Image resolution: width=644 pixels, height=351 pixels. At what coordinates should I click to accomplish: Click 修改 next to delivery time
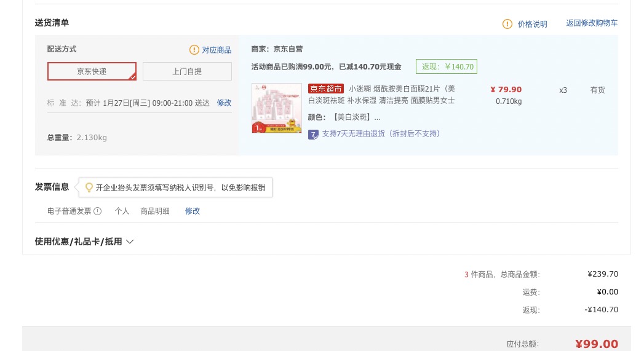pyautogui.click(x=224, y=103)
